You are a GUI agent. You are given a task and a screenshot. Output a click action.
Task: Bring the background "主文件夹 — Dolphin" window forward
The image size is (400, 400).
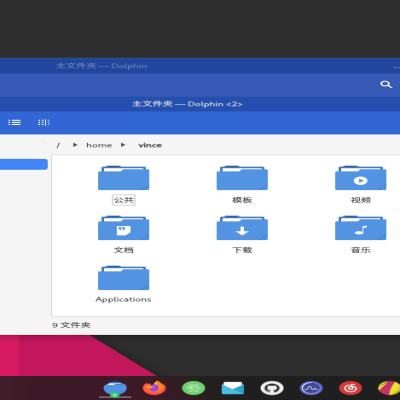tap(101, 66)
